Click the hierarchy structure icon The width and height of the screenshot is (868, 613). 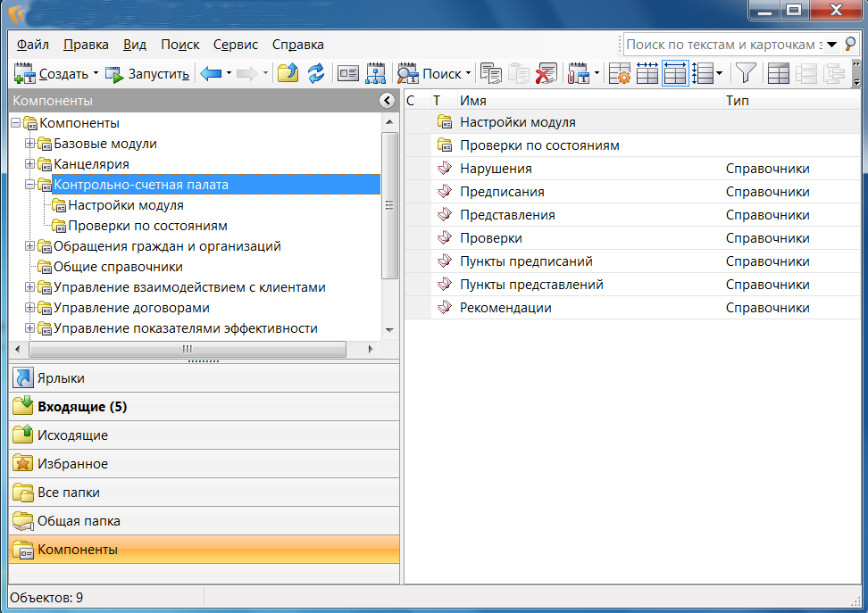point(376,73)
